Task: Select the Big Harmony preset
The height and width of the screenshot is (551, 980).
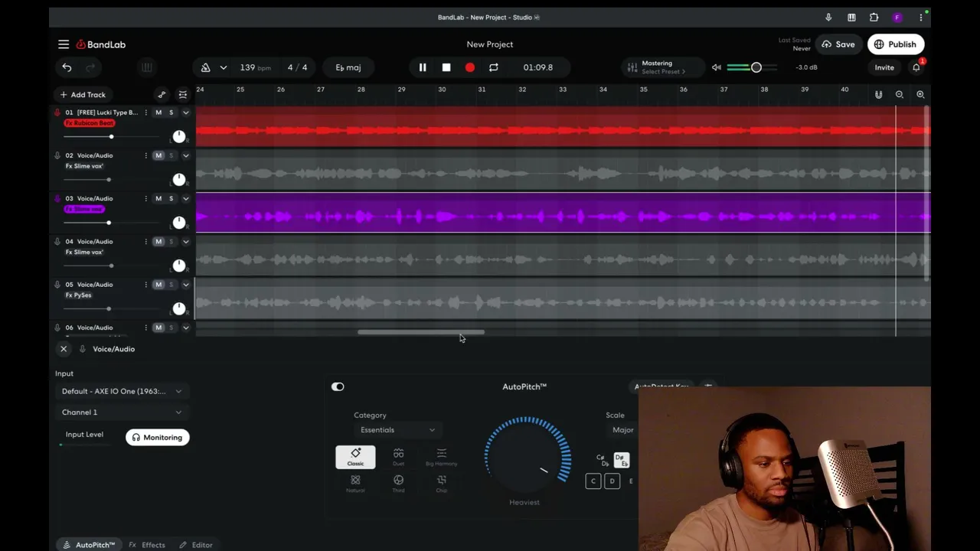Action: point(441,458)
